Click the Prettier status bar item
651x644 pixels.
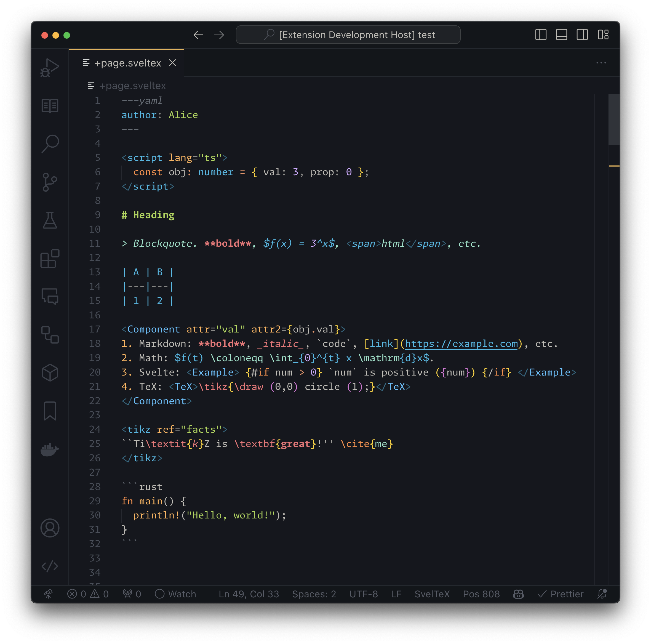[x=561, y=594]
